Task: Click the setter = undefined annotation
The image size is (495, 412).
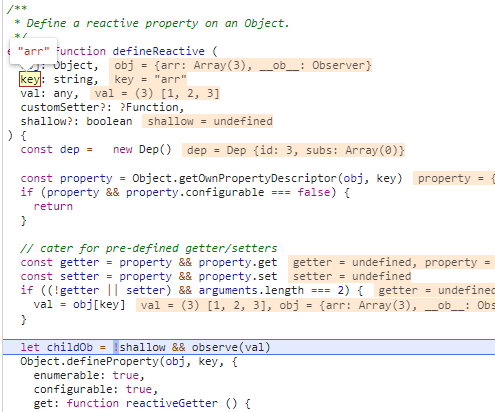Action: pos(350,276)
